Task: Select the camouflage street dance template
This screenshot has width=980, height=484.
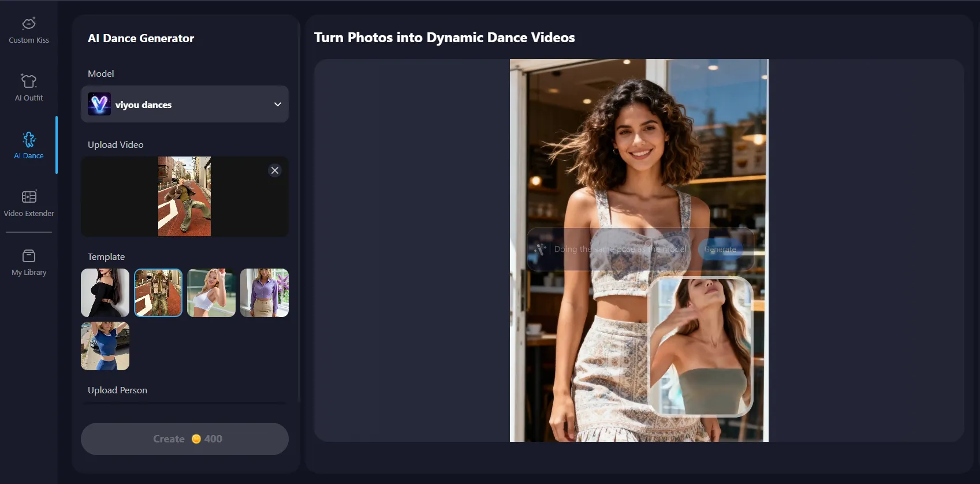Action: (158, 293)
